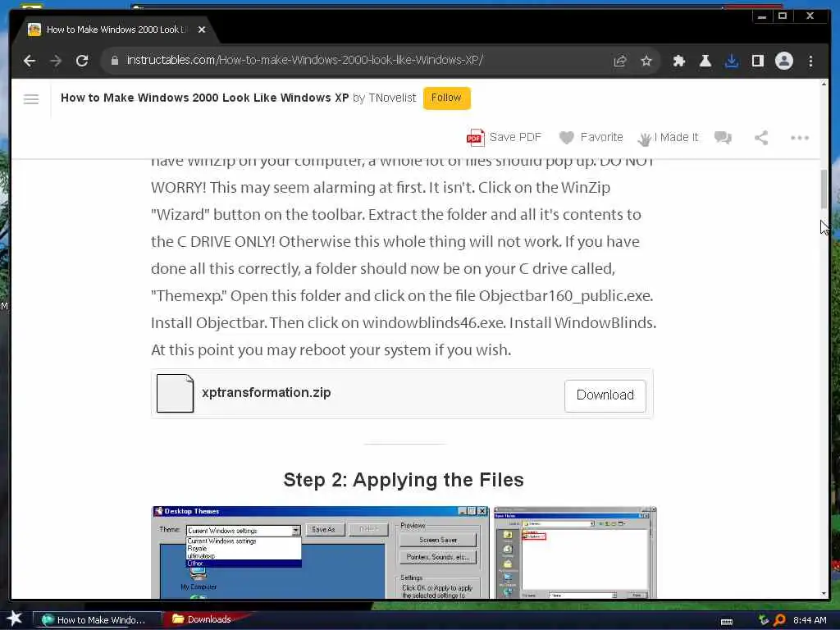Click the scrollbar up arrow

coord(824,84)
